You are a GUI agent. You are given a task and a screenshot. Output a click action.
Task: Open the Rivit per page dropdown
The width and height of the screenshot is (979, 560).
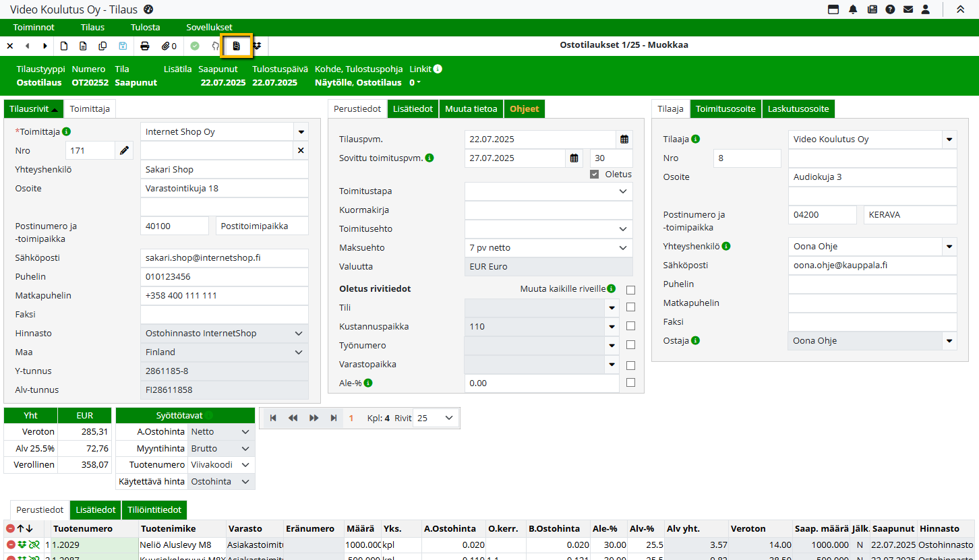[436, 418]
